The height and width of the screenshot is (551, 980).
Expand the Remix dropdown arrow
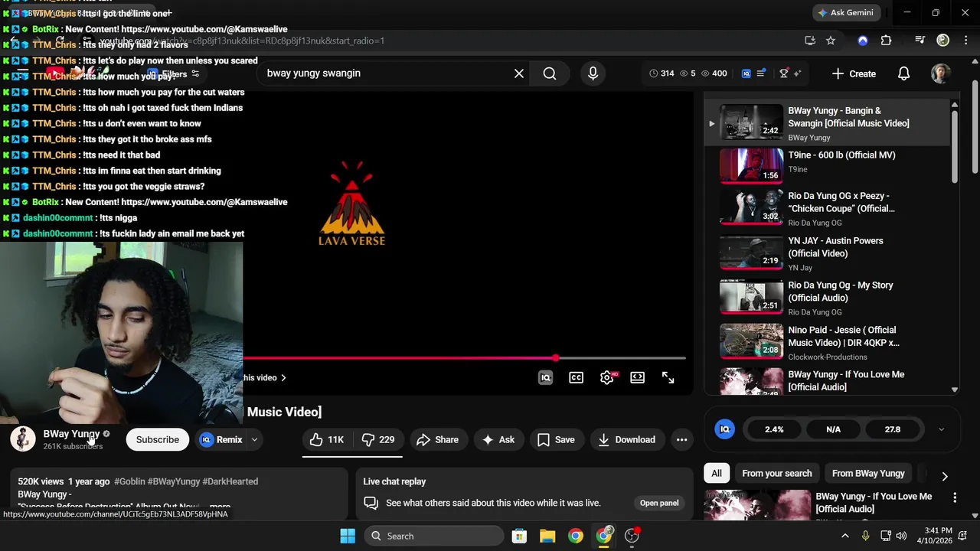click(254, 439)
